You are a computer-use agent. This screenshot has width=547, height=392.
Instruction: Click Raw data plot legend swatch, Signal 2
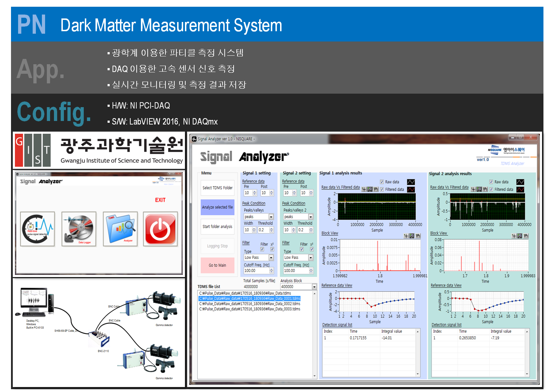(x=520, y=182)
